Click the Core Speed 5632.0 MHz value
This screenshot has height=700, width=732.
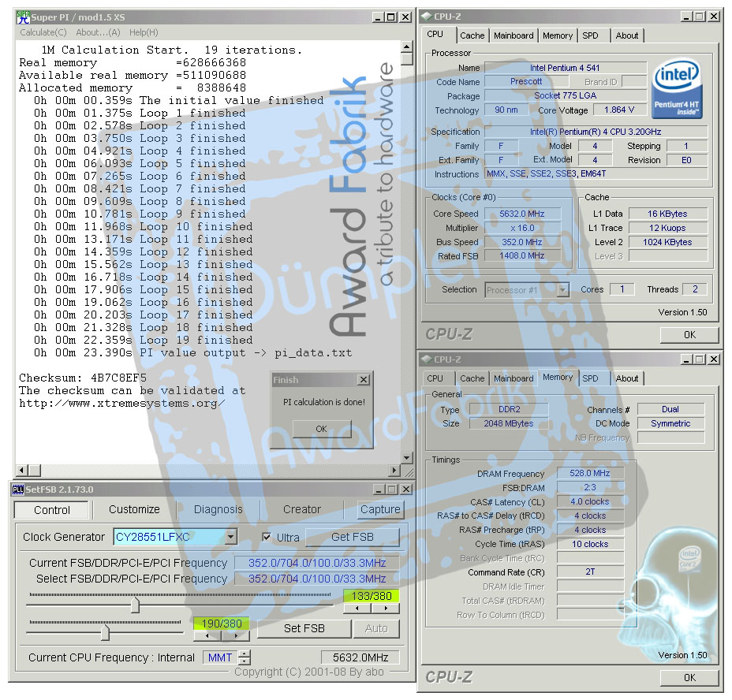522,214
